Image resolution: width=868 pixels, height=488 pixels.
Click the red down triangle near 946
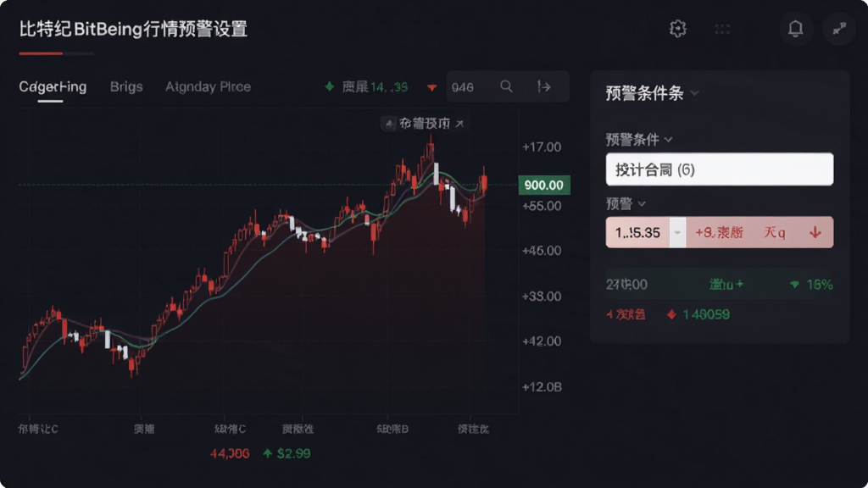tap(431, 87)
